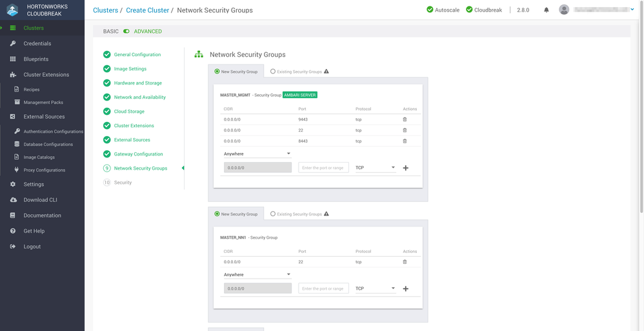Click Create Cluster breadcrumb link

pos(147,10)
